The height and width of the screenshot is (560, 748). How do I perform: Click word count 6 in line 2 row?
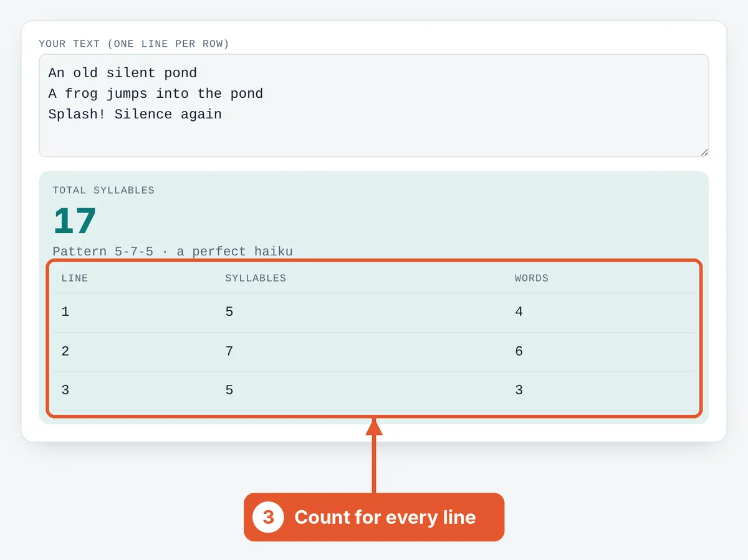pos(519,351)
